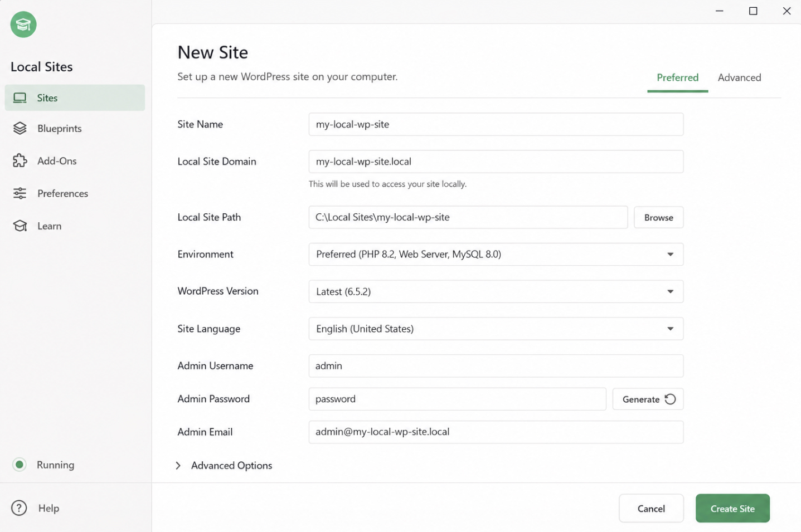Screen dimensions: 801x532
Task: Maximize the application window
Action: (x=753, y=11)
